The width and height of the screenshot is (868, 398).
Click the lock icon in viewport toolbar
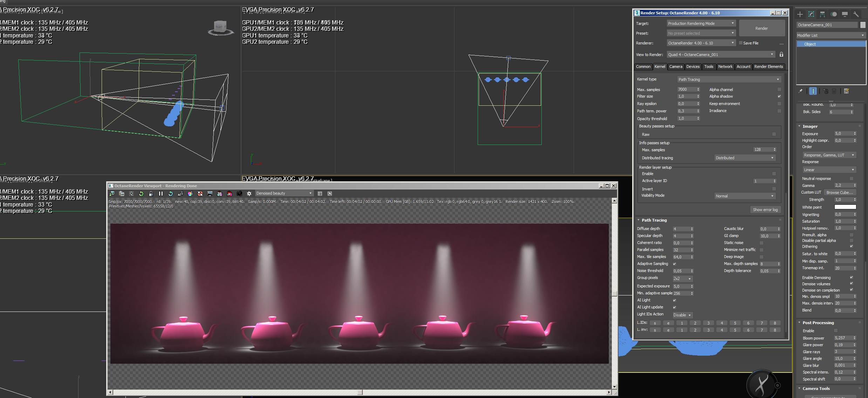click(151, 194)
